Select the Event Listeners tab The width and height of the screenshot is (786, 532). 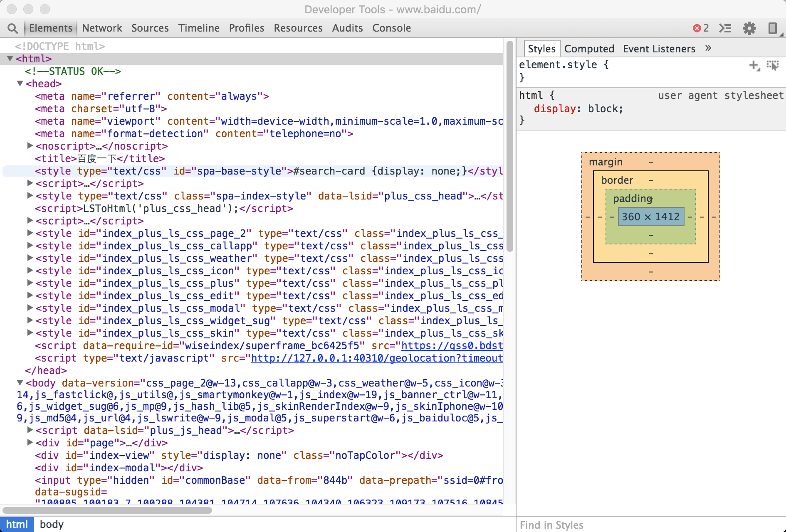coord(659,49)
